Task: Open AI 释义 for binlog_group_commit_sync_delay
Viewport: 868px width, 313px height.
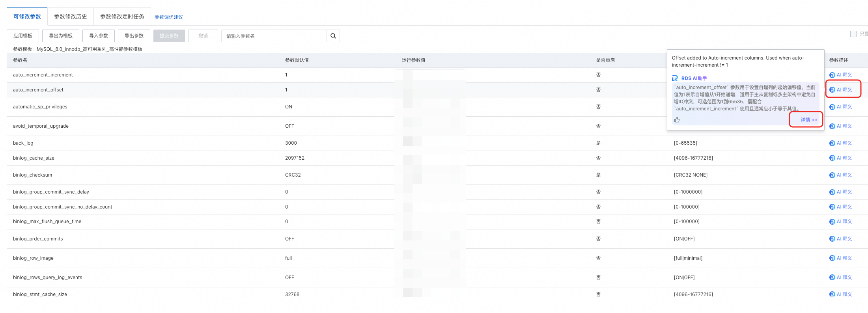Action: click(840, 192)
